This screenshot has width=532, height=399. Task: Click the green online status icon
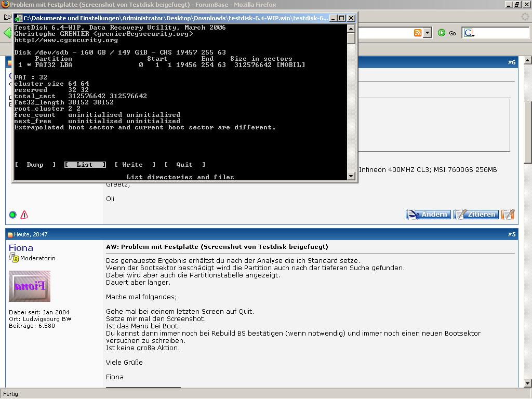point(13,215)
